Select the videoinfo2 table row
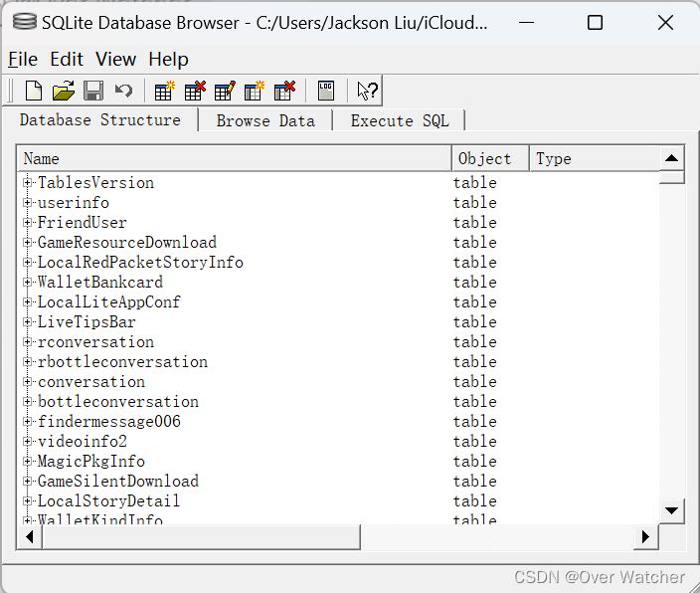Image resolution: width=700 pixels, height=593 pixels. [x=338, y=441]
